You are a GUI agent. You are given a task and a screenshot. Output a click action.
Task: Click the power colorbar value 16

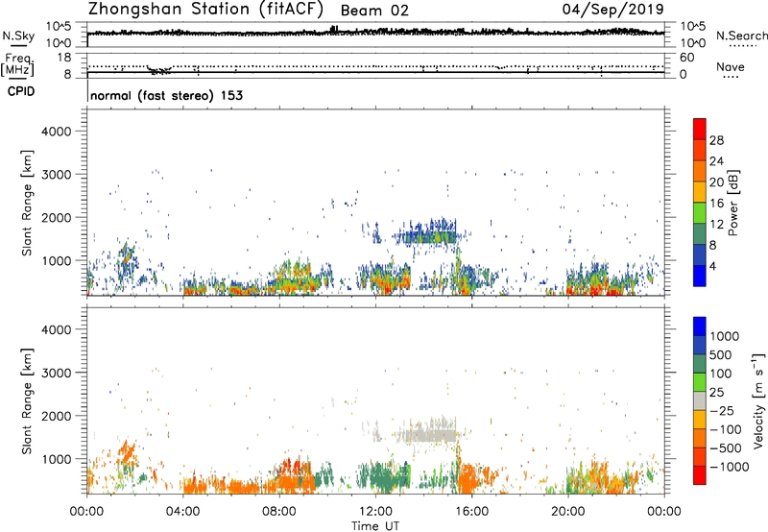click(716, 204)
